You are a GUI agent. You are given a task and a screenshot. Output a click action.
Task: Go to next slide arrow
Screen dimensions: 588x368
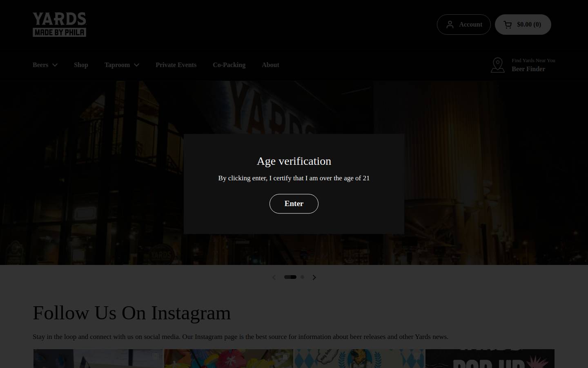click(x=314, y=277)
